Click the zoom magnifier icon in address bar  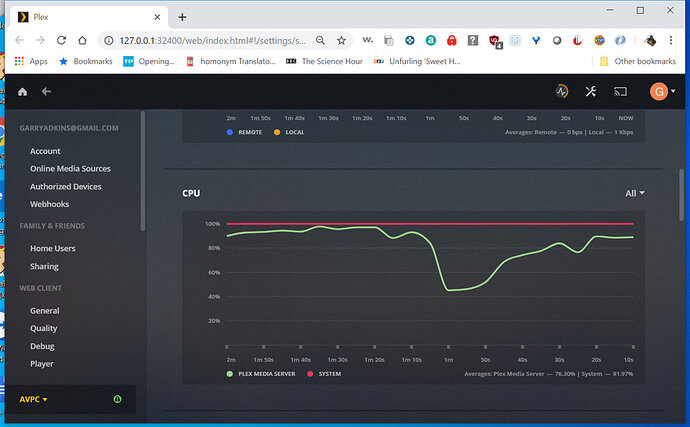click(320, 40)
